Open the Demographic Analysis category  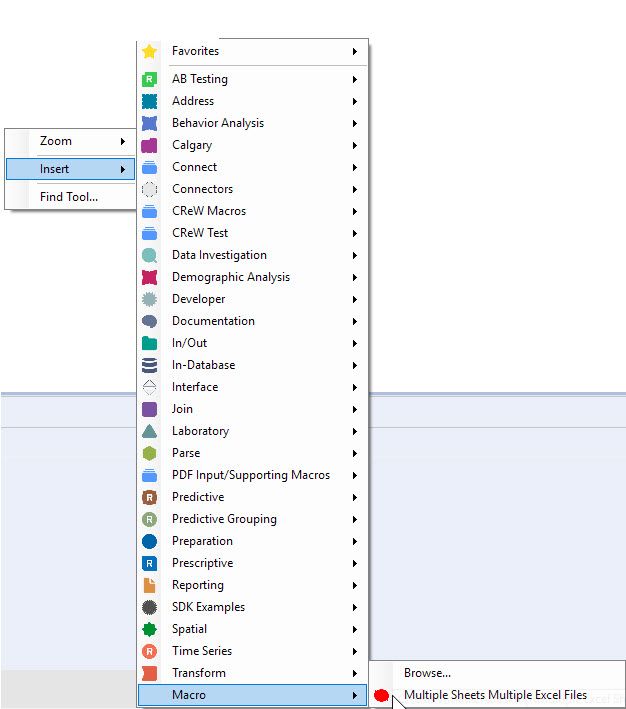[x=252, y=277]
